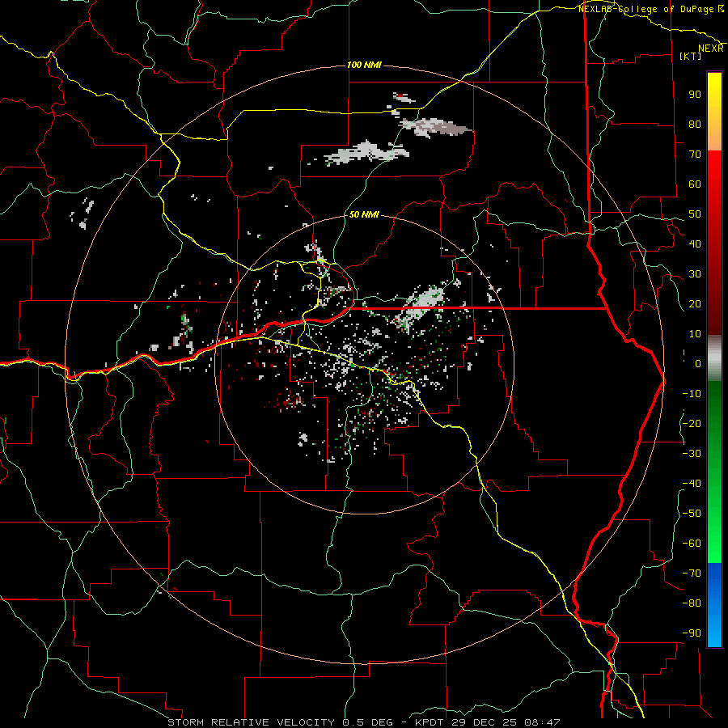The image size is (728, 728).
Task: Select the 40 value on the velocity scale
Action: [x=695, y=244]
